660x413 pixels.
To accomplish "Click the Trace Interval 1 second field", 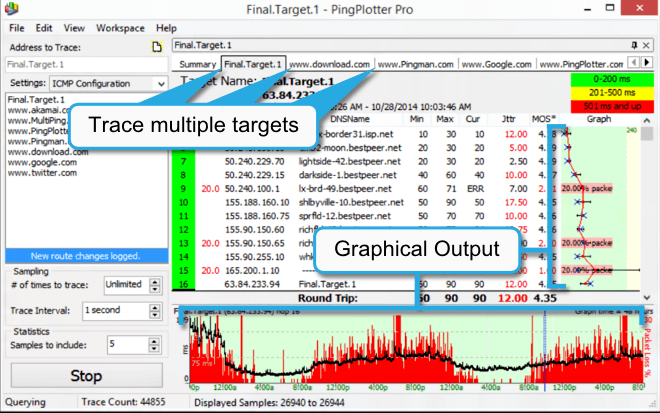I will tap(116, 311).
